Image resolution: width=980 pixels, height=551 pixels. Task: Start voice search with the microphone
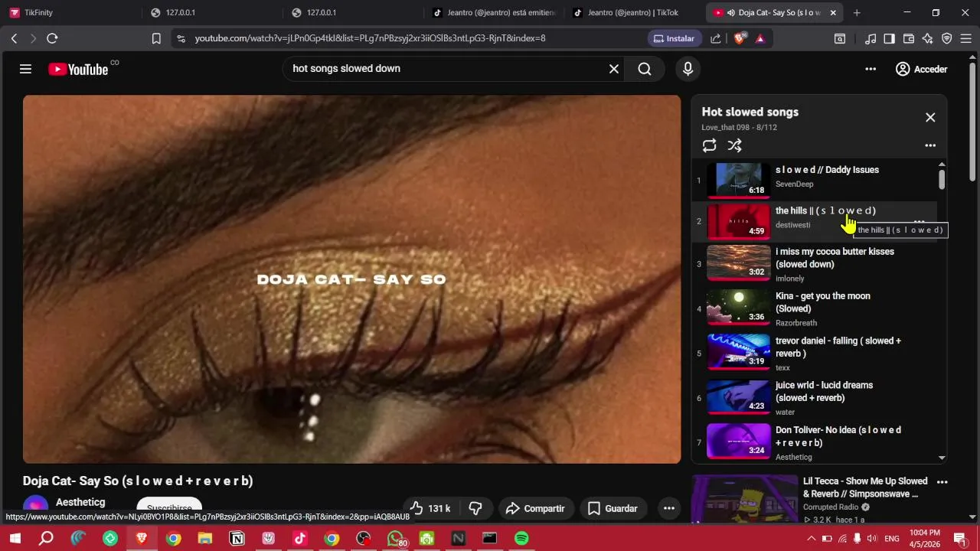pyautogui.click(x=688, y=69)
